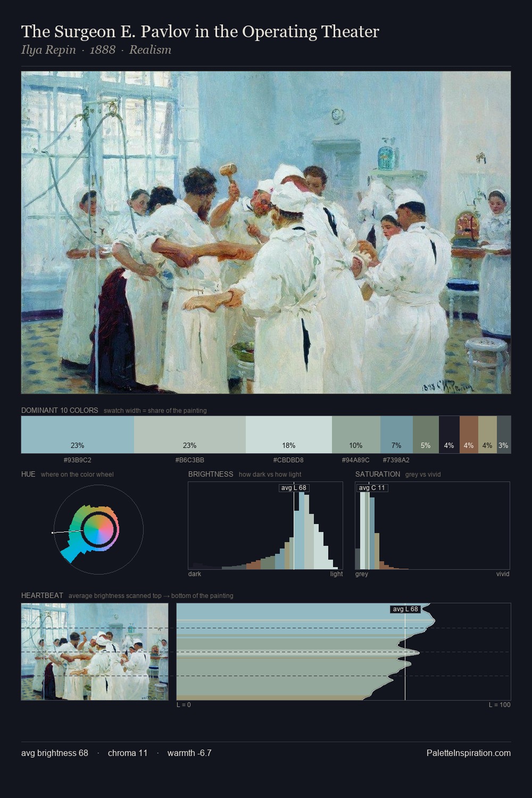Click the saturation histogram chart
The height and width of the screenshot is (798, 532).
click(433, 526)
